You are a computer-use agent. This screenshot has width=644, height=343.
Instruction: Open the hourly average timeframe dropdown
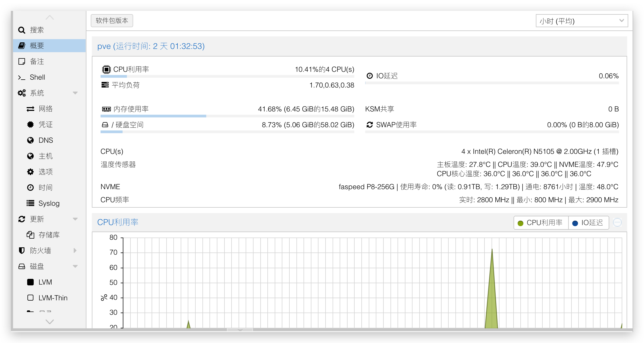point(582,21)
